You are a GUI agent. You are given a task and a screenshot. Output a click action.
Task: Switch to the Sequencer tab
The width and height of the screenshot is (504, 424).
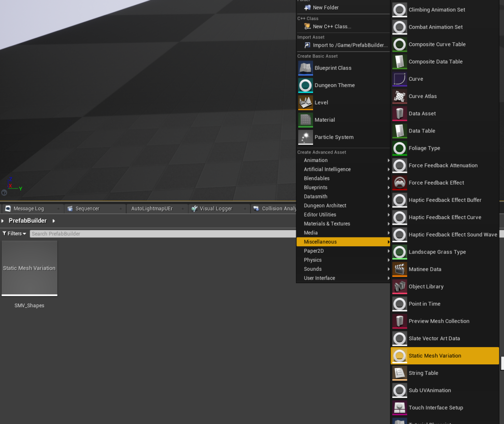87,208
